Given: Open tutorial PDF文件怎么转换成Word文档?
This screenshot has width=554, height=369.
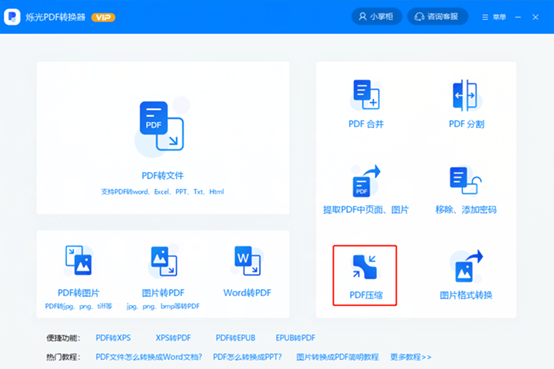Looking at the screenshot, I should pos(149,357).
